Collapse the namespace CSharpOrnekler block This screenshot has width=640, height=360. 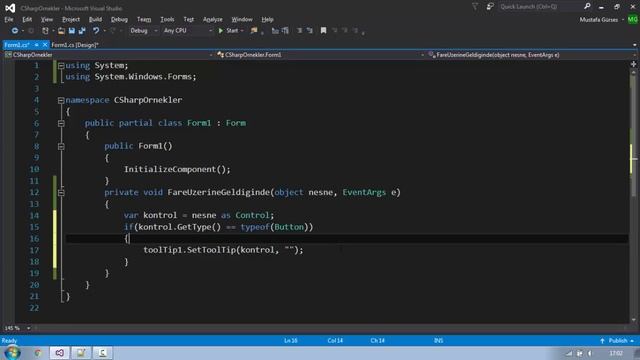pos(61,100)
